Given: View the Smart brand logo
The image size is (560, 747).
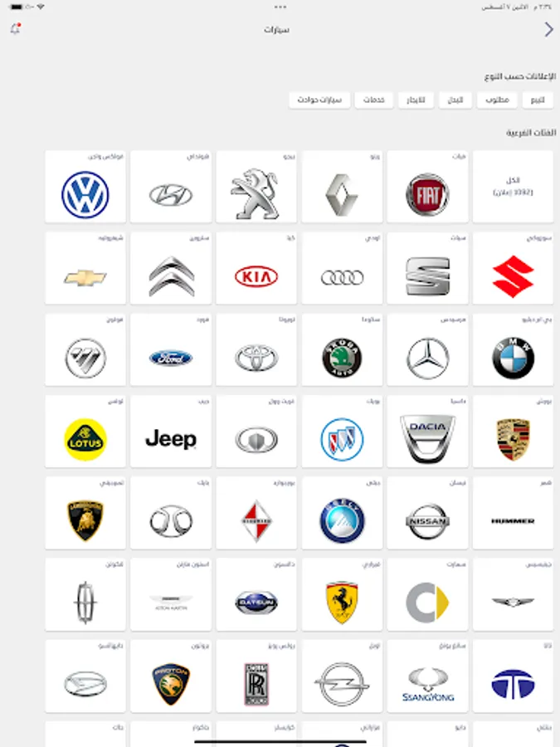Looking at the screenshot, I should click(427, 603).
